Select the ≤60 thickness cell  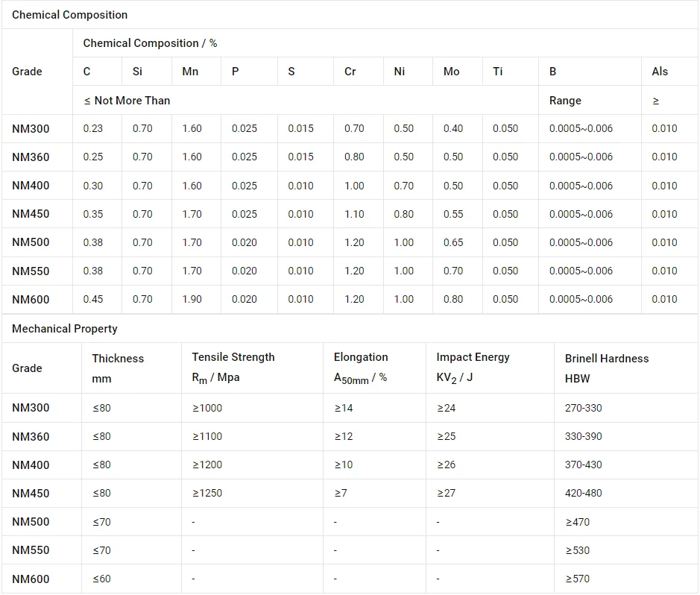(101, 579)
